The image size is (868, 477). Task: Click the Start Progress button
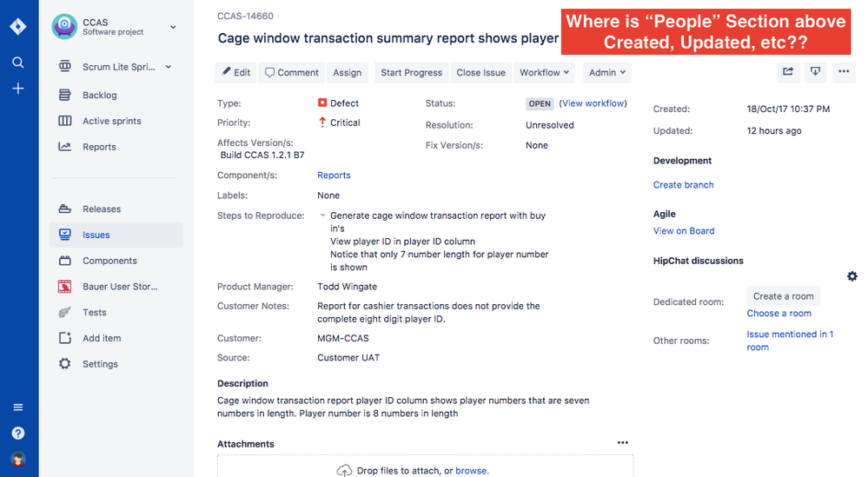[411, 72]
